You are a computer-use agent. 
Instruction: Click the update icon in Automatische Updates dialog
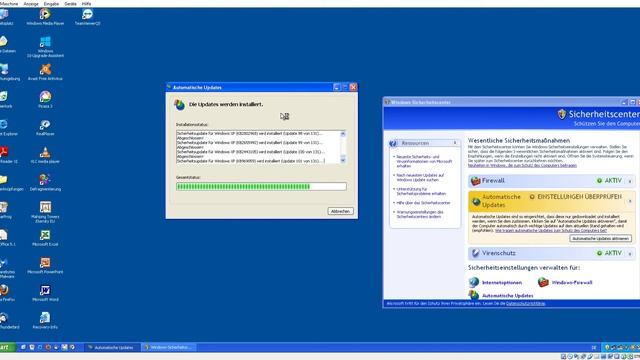coord(180,104)
